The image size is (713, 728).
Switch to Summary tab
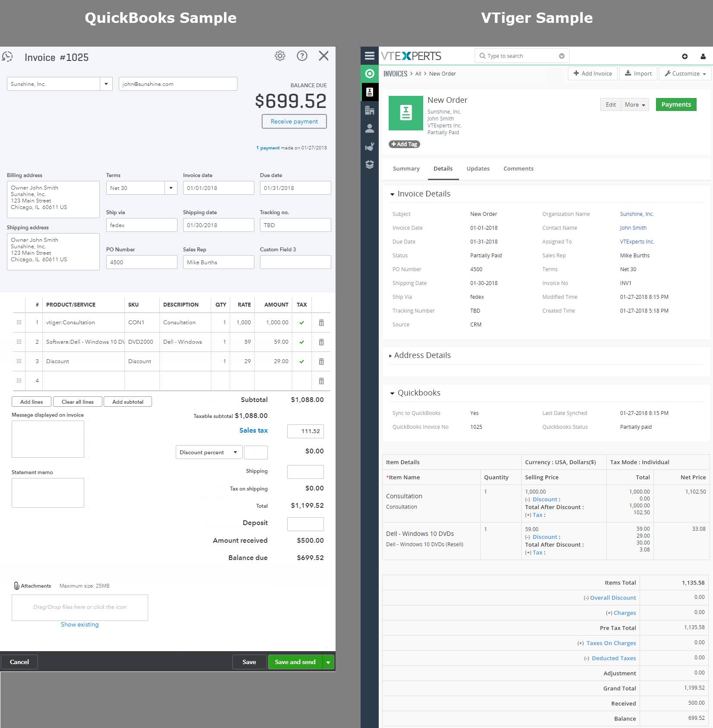click(406, 169)
